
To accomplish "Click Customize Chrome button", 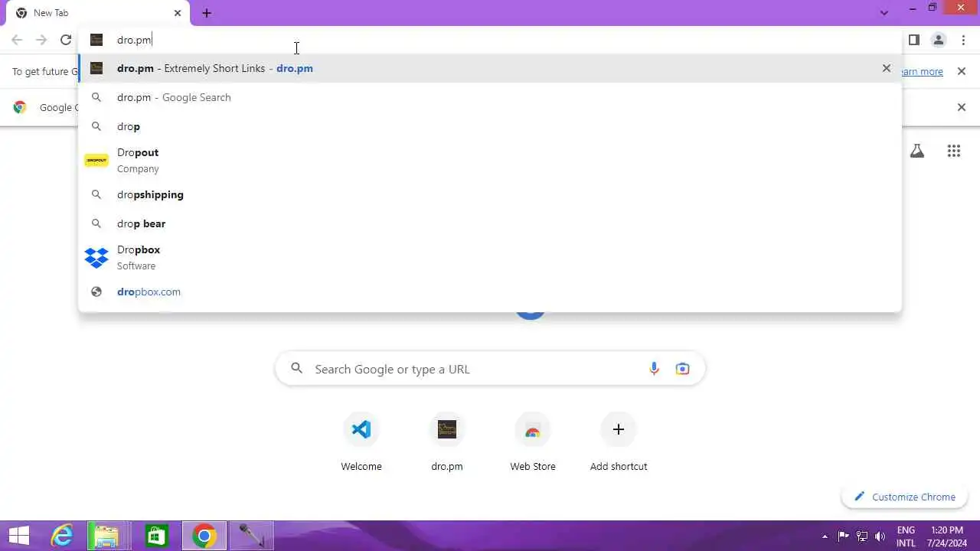I will (905, 497).
